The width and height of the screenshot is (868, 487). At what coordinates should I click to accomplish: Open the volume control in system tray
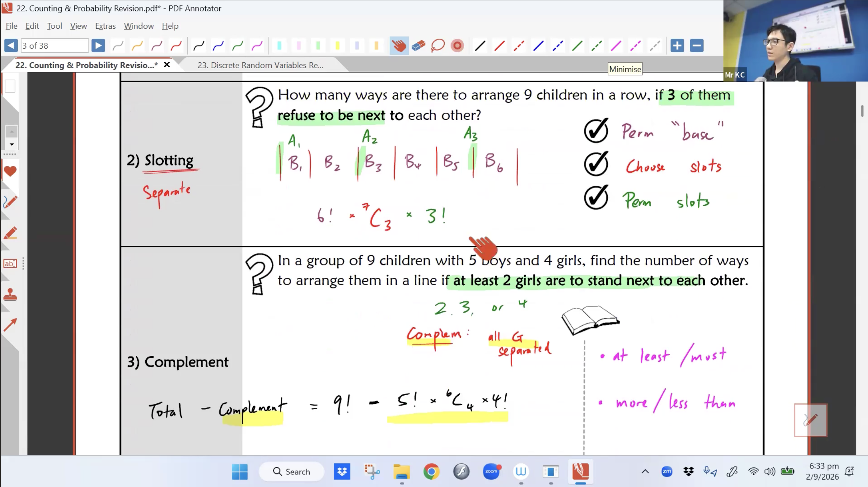[770, 472]
